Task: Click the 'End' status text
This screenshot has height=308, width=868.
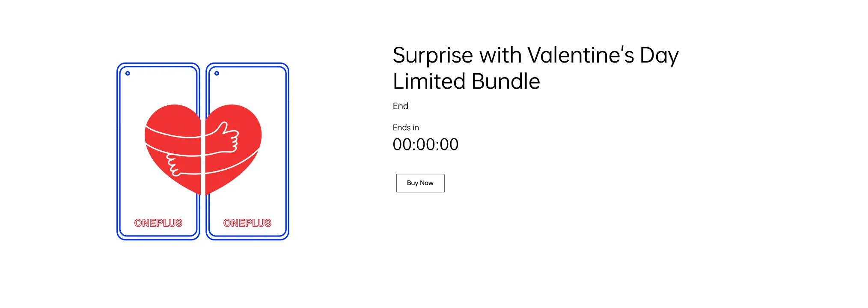Action: 400,106
